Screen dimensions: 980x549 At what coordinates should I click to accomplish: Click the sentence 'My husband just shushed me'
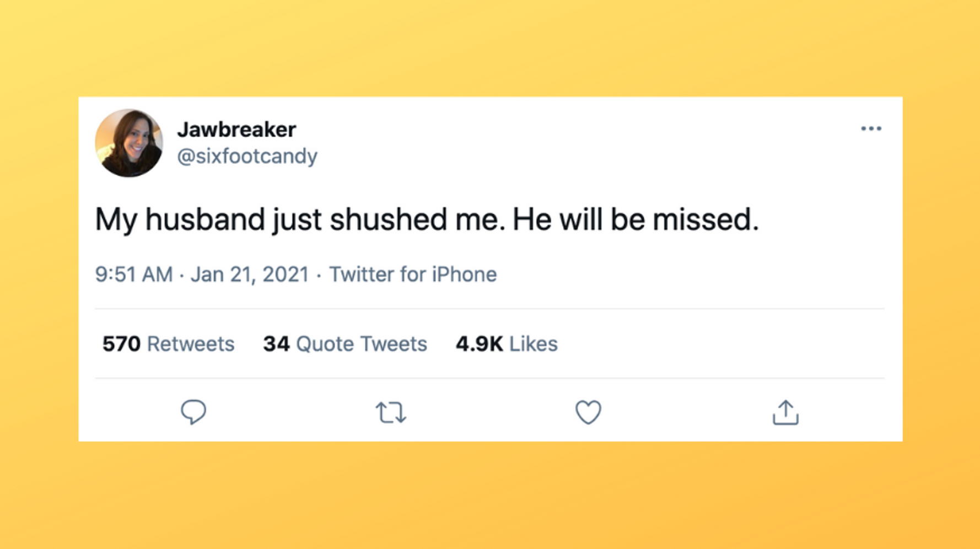coord(299,220)
